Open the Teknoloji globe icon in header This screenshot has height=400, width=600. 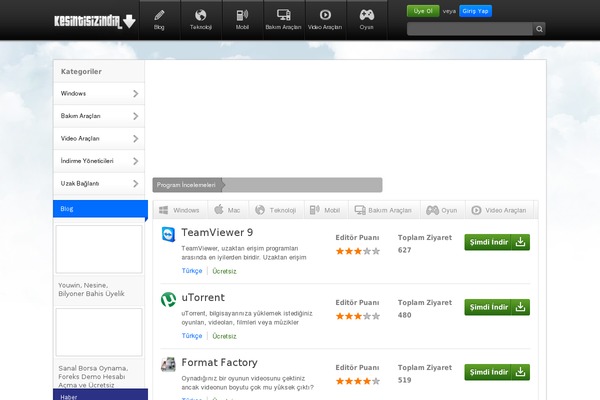pos(201,15)
